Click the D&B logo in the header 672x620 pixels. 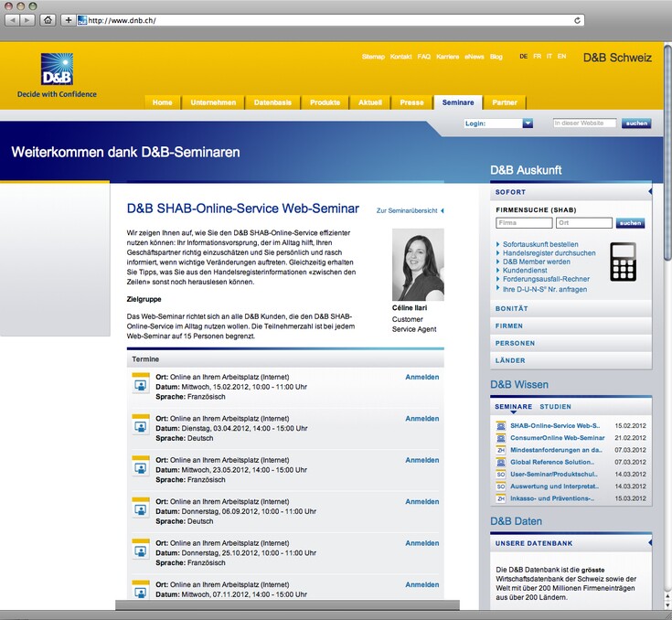[57, 69]
